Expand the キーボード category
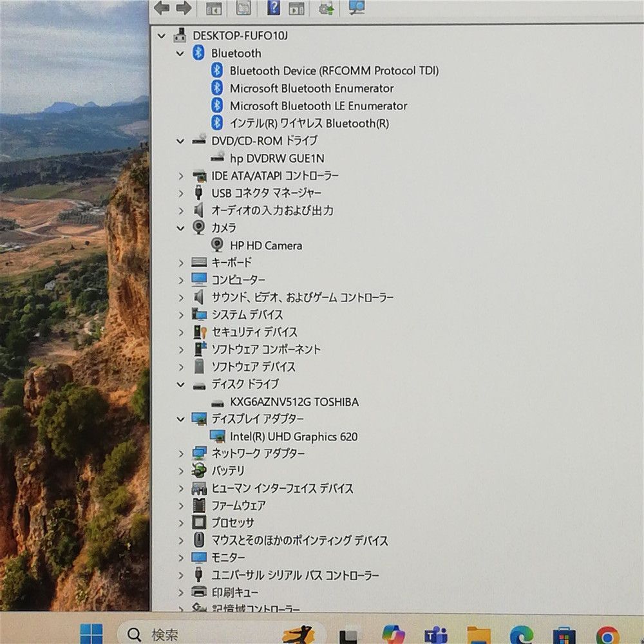This screenshot has width=644, height=644. (181, 263)
